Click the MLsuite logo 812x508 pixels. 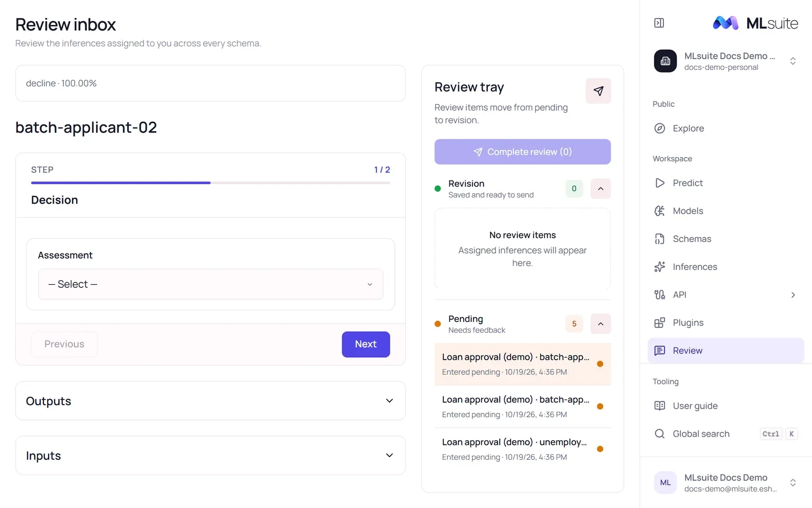pyautogui.click(x=755, y=23)
